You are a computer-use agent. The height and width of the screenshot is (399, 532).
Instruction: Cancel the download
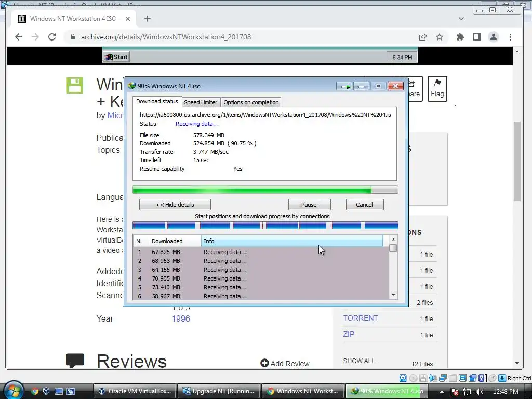(x=364, y=205)
